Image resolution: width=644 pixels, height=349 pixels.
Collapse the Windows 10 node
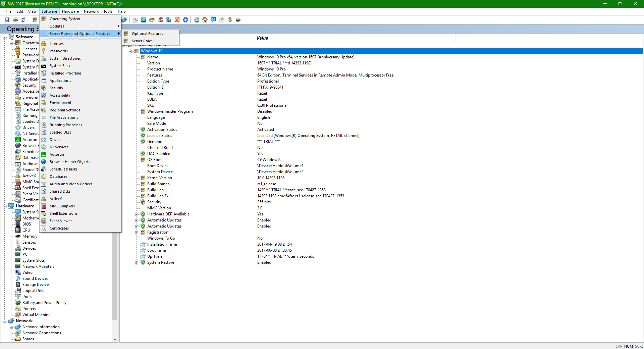point(130,51)
